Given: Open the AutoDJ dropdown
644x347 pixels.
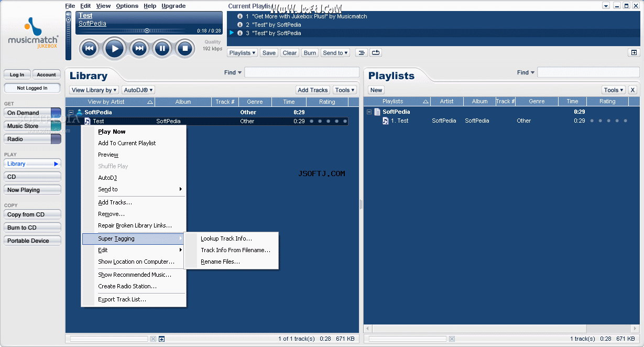Looking at the screenshot, I should point(138,90).
